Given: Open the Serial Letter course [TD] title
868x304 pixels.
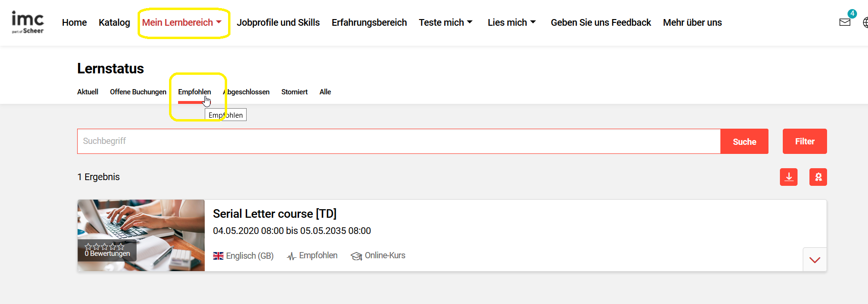Looking at the screenshot, I should point(274,213).
